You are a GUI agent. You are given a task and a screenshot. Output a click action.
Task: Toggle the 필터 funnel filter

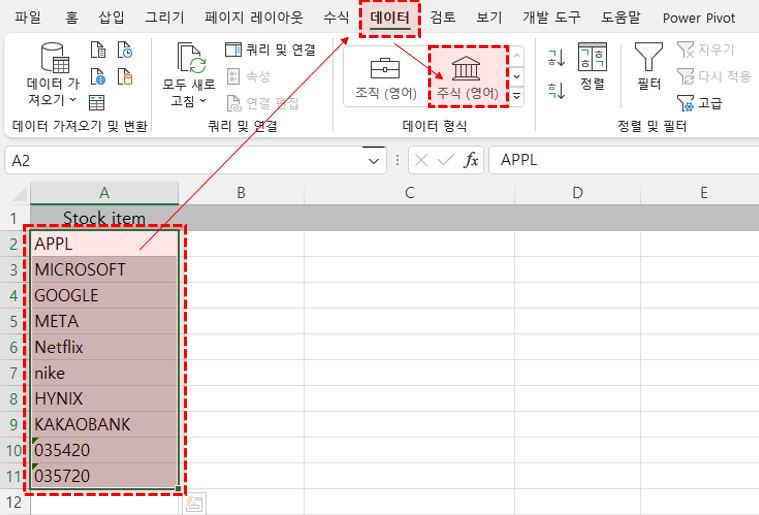pyautogui.click(x=649, y=66)
